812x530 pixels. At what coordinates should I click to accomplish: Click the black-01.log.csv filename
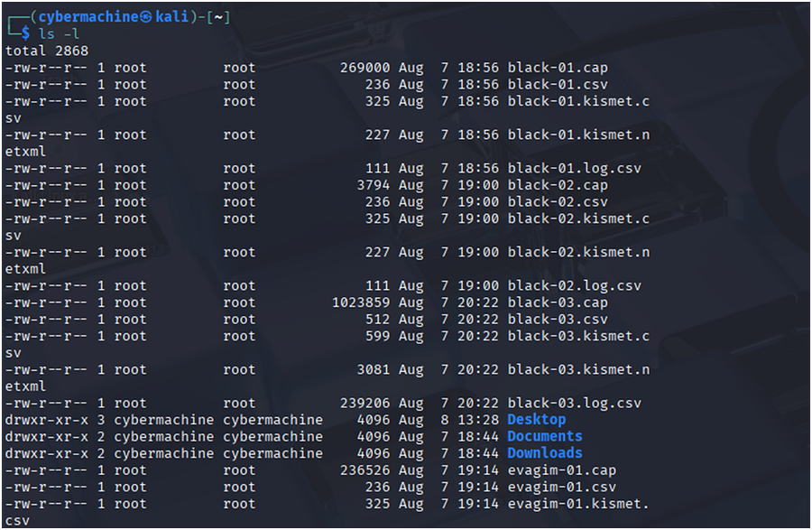574,168
